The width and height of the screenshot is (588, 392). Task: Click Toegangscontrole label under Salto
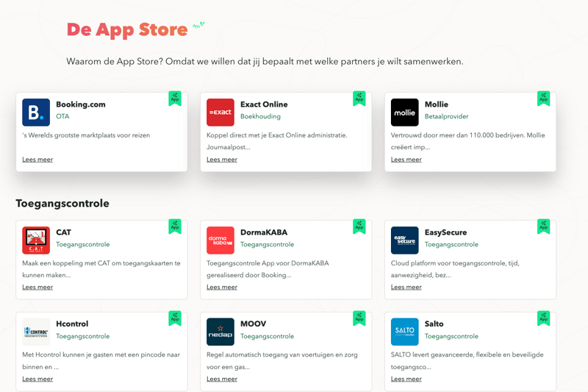click(x=451, y=336)
